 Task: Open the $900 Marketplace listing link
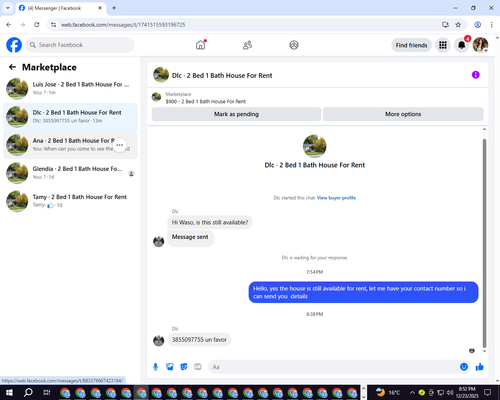tap(206, 101)
